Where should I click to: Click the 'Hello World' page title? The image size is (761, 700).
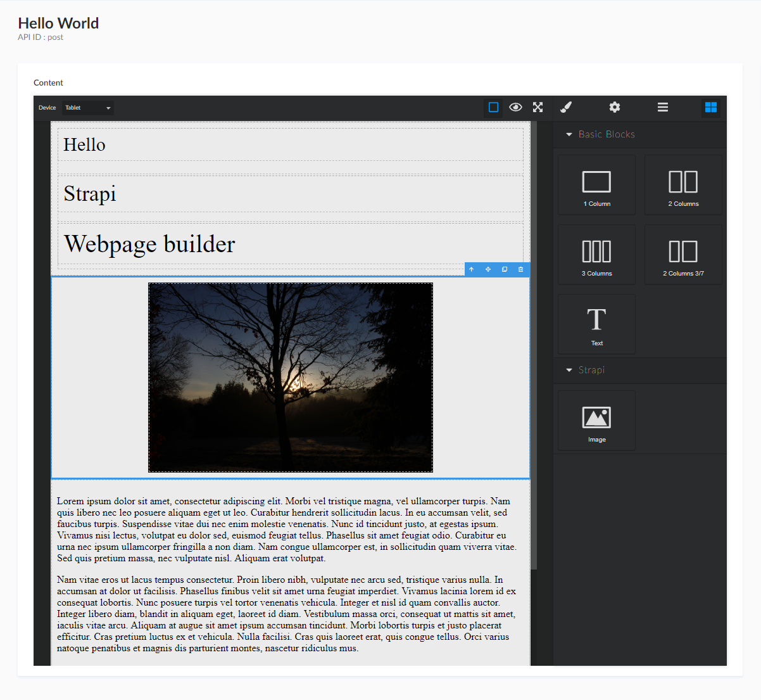pyautogui.click(x=58, y=23)
